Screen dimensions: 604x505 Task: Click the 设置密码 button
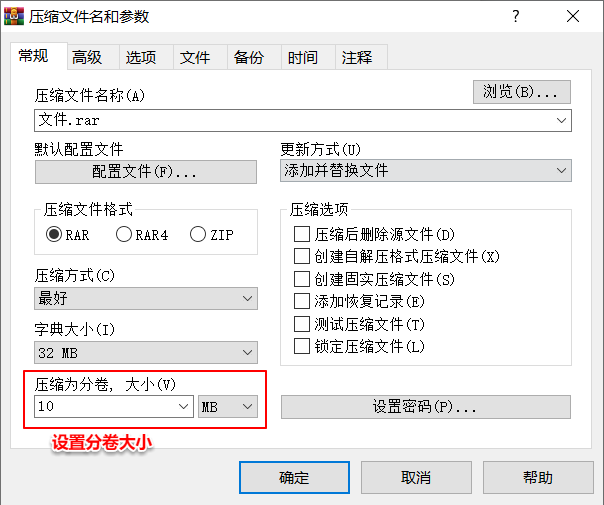(426, 407)
